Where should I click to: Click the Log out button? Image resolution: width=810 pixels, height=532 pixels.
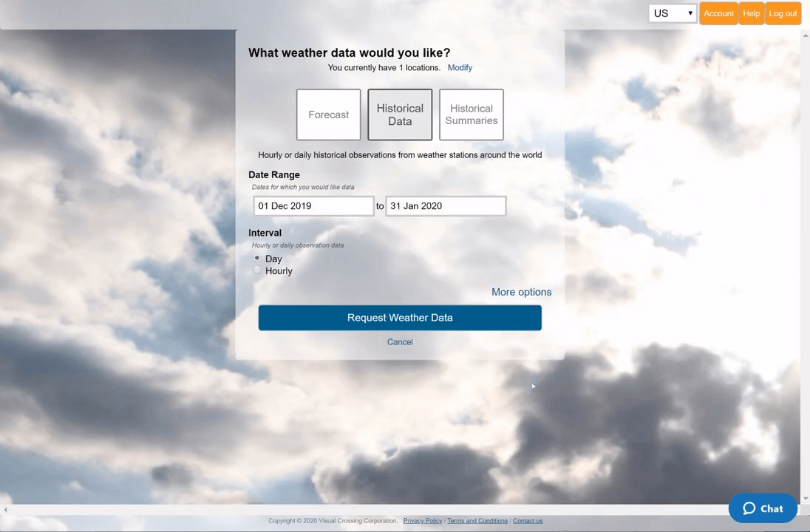(x=783, y=13)
